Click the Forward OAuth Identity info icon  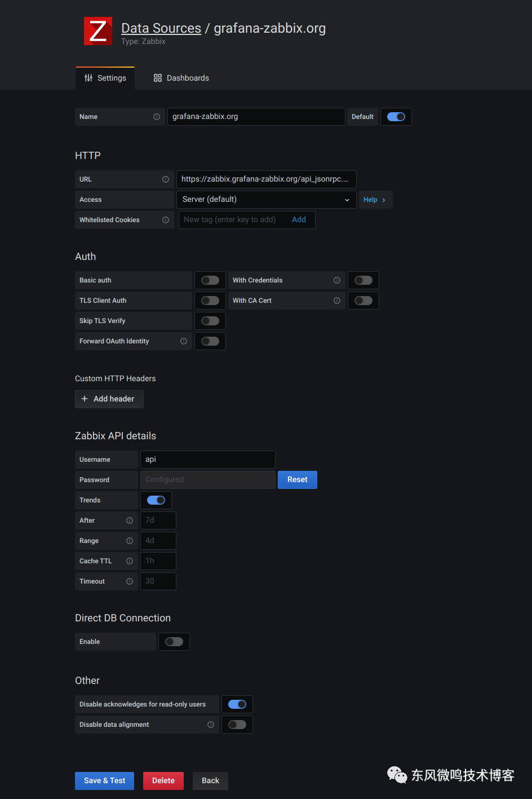[183, 341]
